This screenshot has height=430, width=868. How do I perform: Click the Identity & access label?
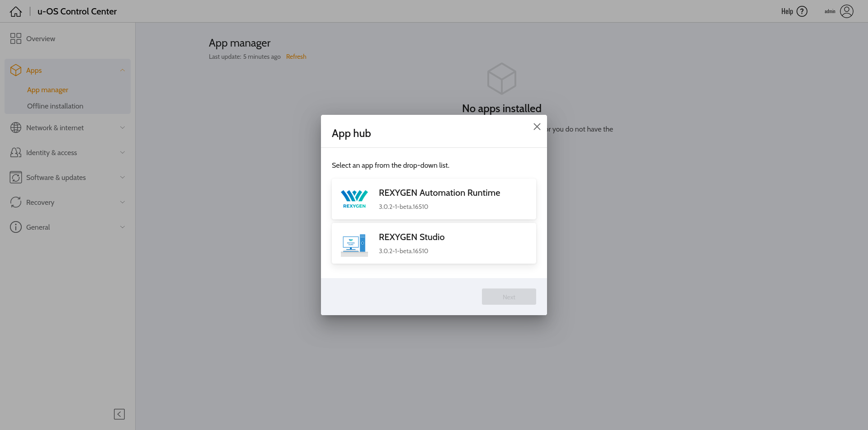52,153
